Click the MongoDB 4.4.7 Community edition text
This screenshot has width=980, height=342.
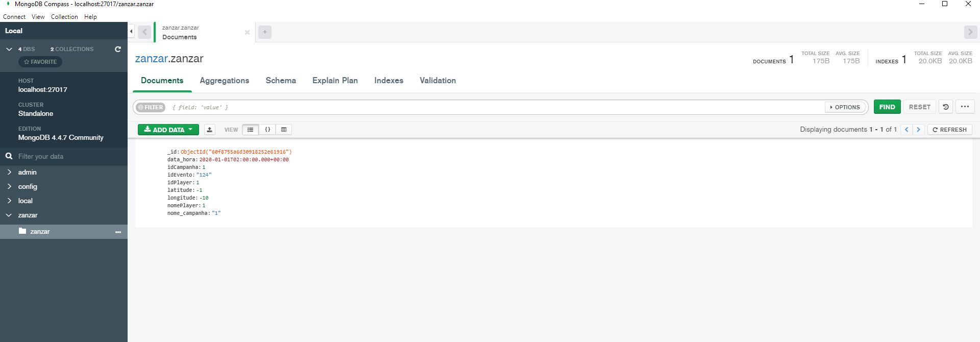61,138
